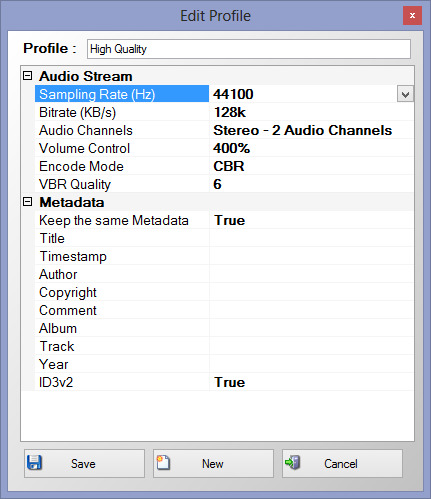This screenshot has height=499, width=431.
Task: Open the Sampling Rate dropdown arrow
Action: [x=405, y=94]
